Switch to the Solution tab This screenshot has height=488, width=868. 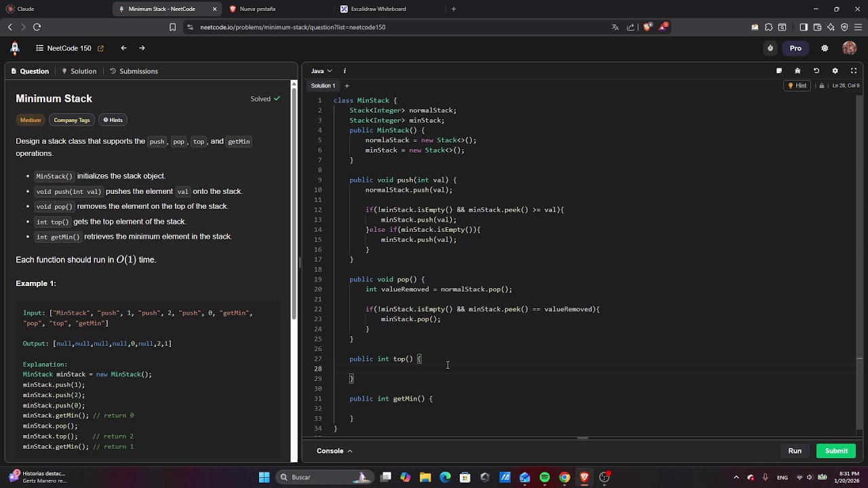[79, 71]
